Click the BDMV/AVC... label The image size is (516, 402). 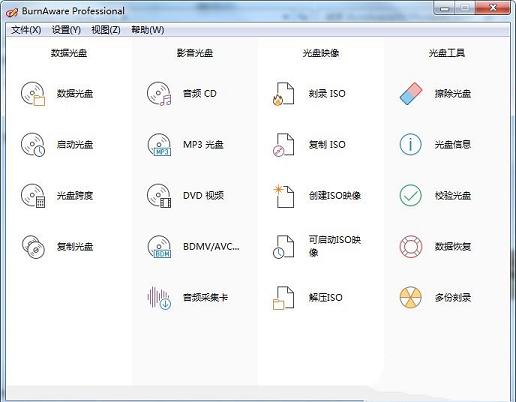click(x=211, y=247)
